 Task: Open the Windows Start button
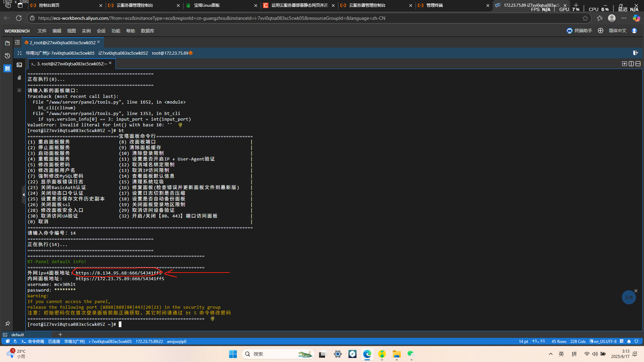click(x=233, y=354)
